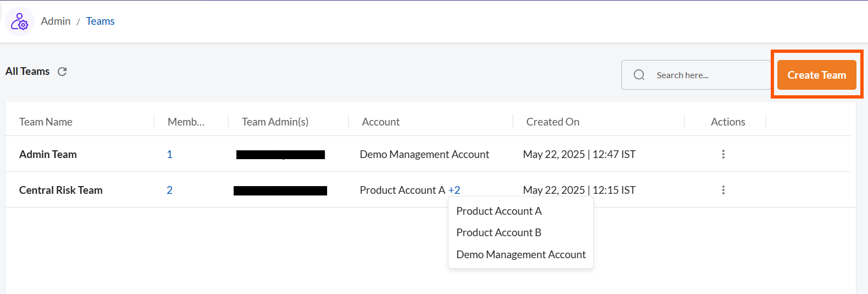Click the Account column header
This screenshot has width=868, height=294.
tap(380, 122)
